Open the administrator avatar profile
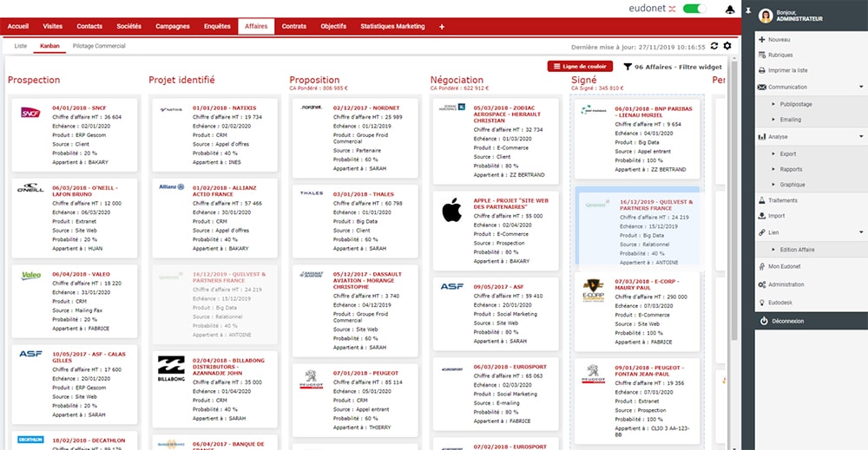Image resolution: width=868 pixels, height=450 pixels. coord(766,16)
